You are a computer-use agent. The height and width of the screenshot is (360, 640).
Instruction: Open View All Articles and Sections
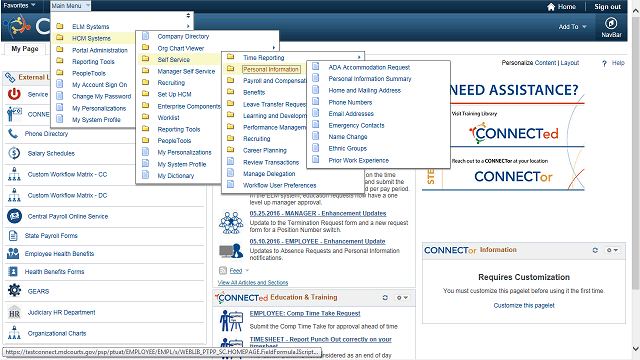[x=253, y=282]
